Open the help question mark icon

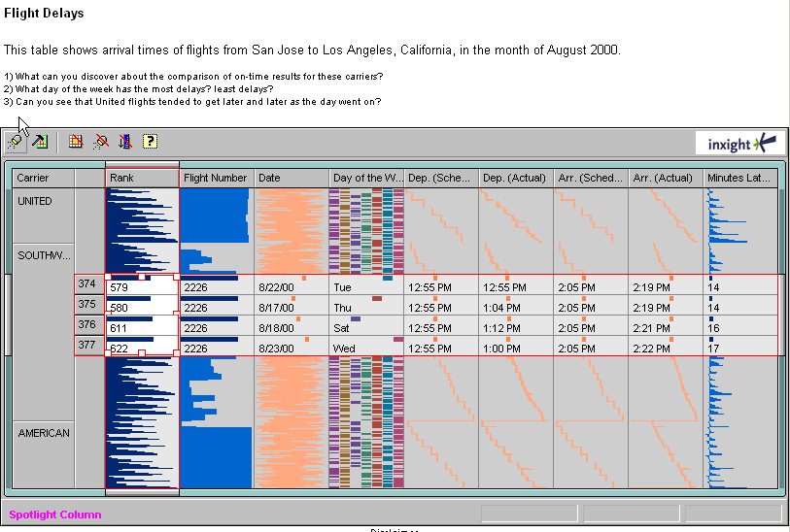pyautogui.click(x=150, y=142)
